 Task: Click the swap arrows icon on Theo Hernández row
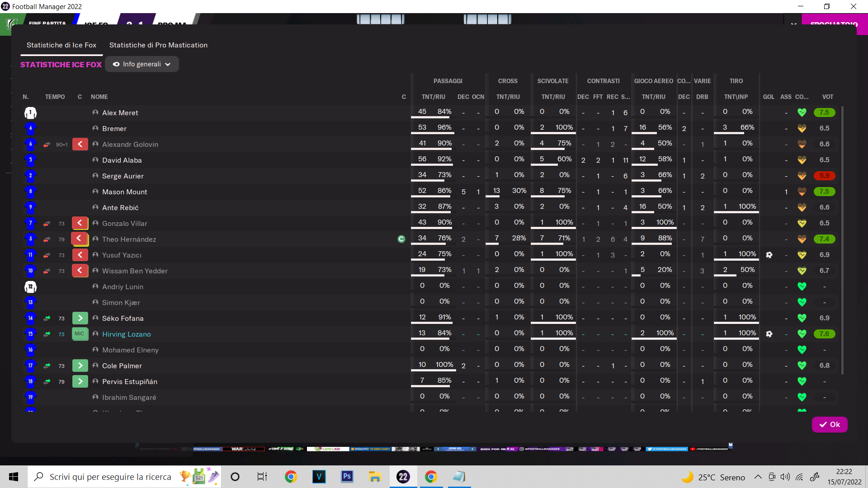coord(47,239)
